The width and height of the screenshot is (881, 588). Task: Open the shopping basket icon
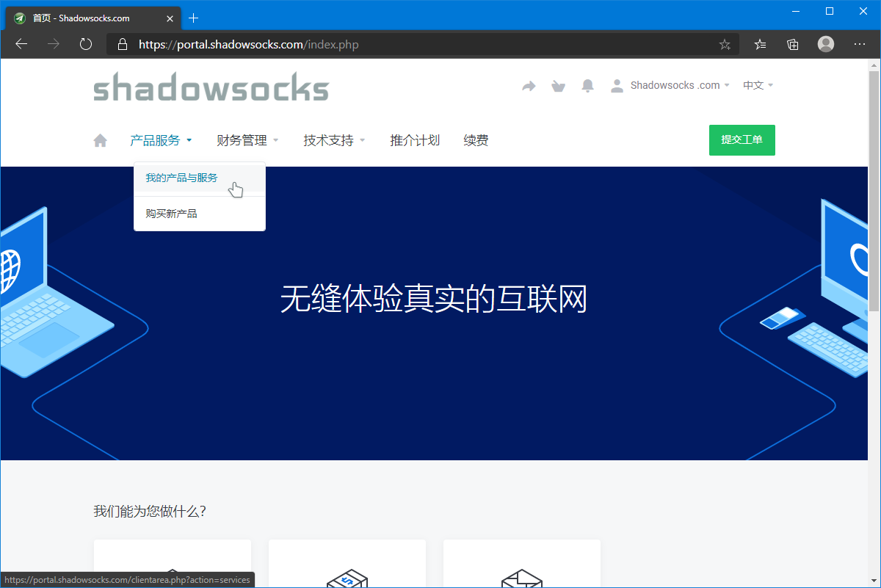pyautogui.click(x=558, y=86)
